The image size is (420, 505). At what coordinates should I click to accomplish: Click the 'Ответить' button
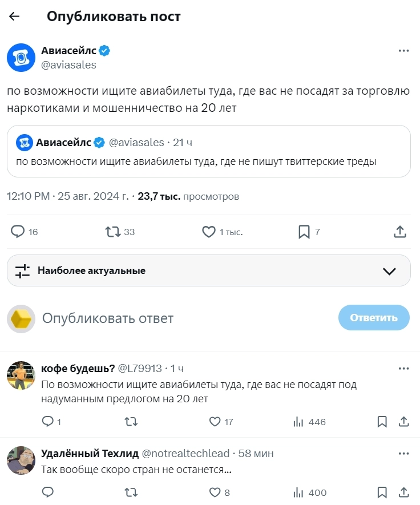pos(373,318)
